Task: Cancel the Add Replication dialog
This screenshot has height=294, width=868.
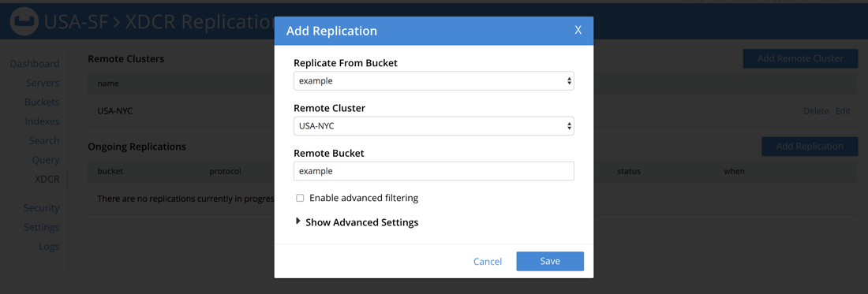Action: tap(487, 262)
